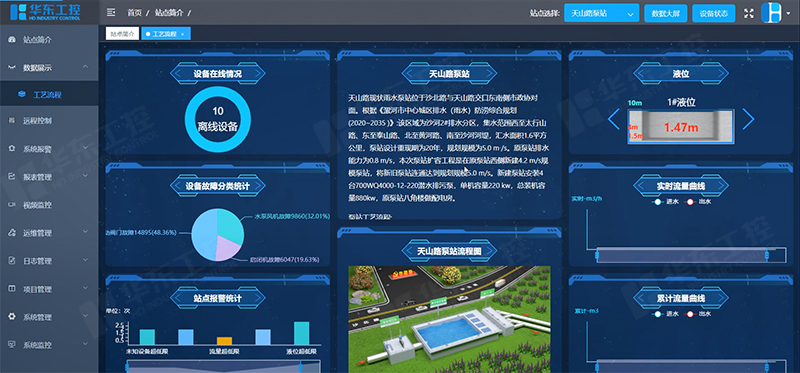Click the 视频监控 sidebar icon
Image resolution: width=800 pixels, height=373 pixels.
(12, 205)
